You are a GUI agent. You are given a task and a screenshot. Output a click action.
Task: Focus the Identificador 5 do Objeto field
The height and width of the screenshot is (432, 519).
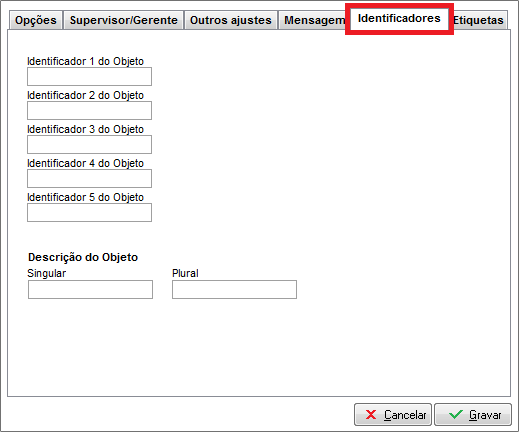pos(89,212)
